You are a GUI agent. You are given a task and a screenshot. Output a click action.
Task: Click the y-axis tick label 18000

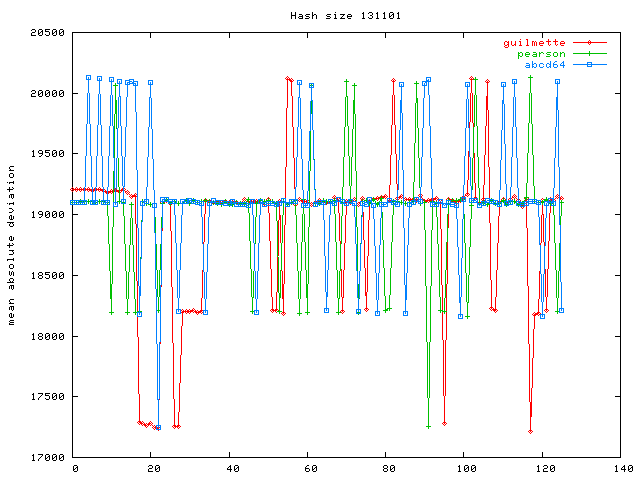[48, 336]
